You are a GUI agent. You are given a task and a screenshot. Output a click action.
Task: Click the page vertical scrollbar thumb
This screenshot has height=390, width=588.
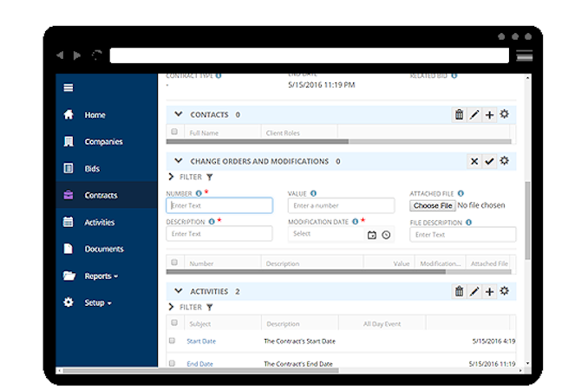[527, 221]
